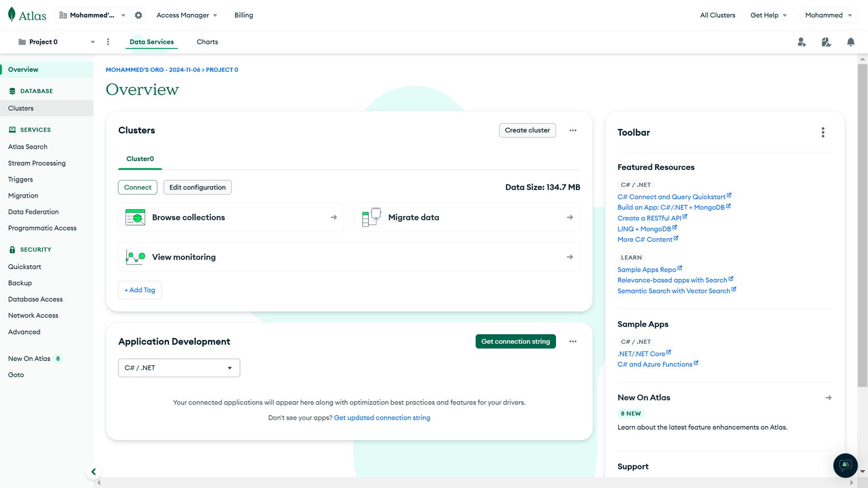The width and height of the screenshot is (868, 488).
Task: Select the Cluster0 tab
Action: coord(140,159)
